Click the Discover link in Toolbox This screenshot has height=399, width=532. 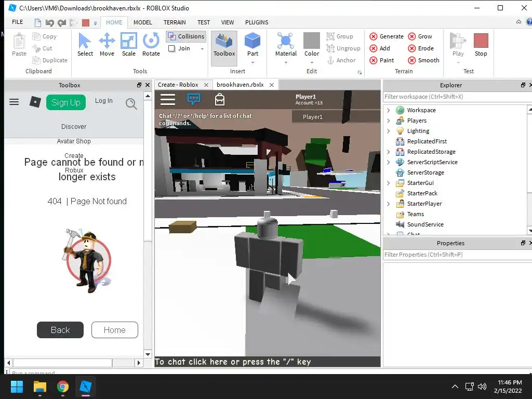coord(74,127)
